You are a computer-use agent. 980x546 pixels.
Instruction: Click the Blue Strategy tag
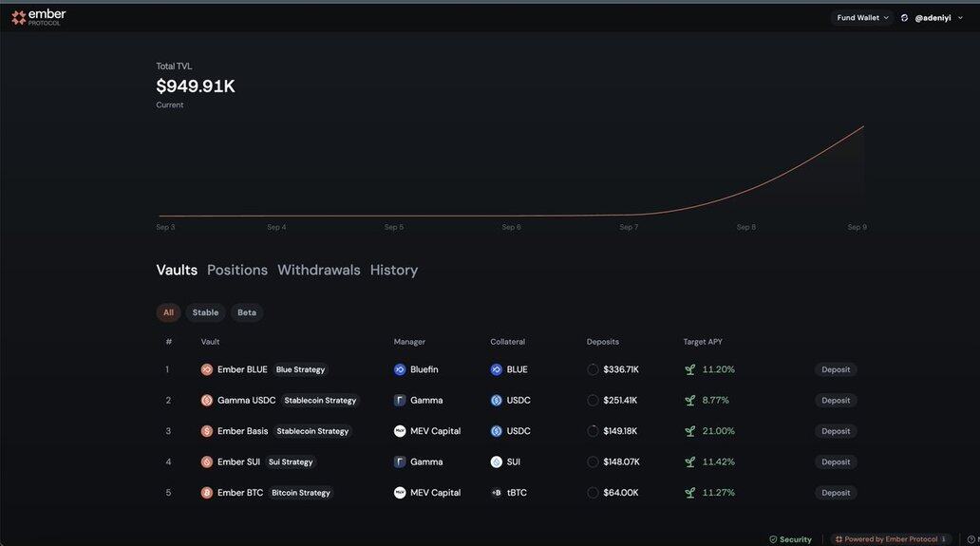point(301,369)
